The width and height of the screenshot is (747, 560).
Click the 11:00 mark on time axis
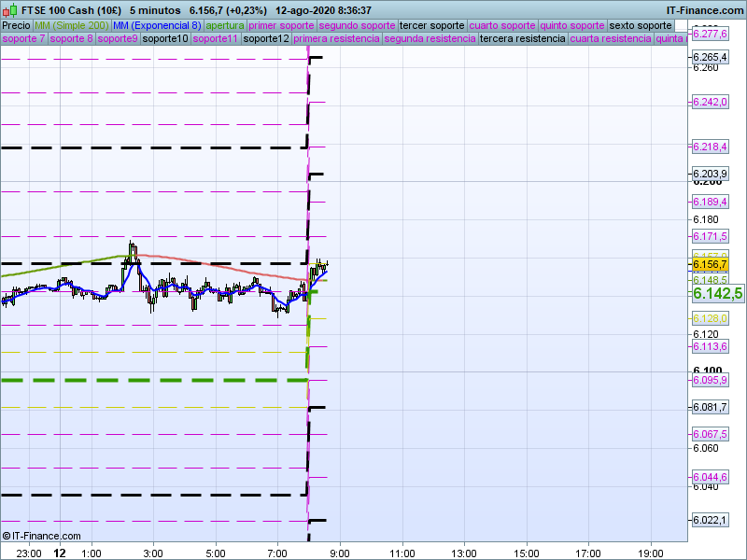[402, 553]
